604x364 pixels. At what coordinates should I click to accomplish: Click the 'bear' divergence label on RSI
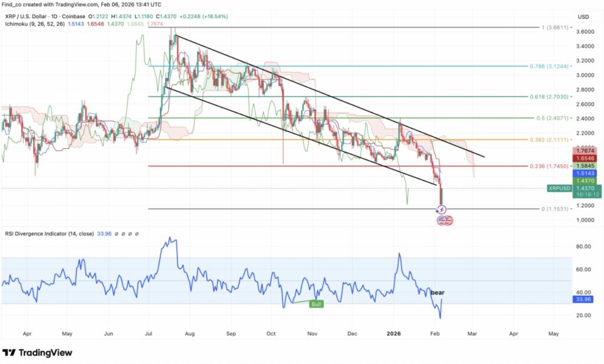tap(438, 292)
